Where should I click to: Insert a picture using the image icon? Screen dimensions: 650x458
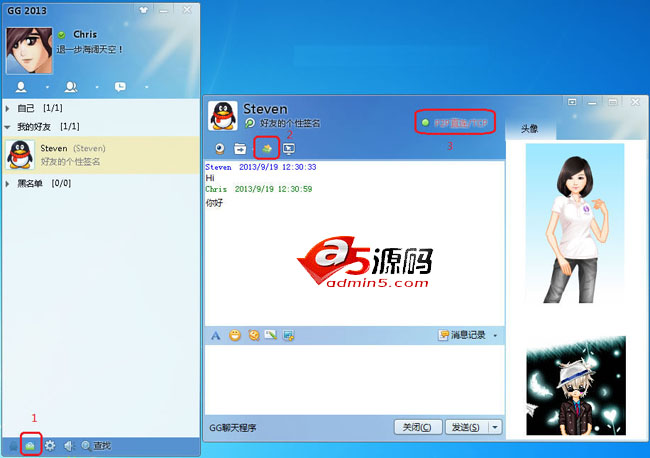coord(271,334)
